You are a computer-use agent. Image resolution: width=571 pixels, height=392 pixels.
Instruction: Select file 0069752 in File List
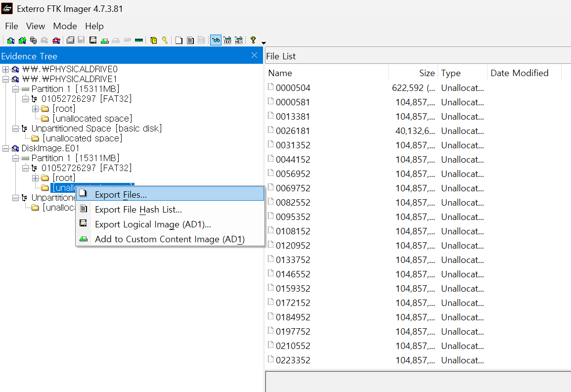[293, 188]
